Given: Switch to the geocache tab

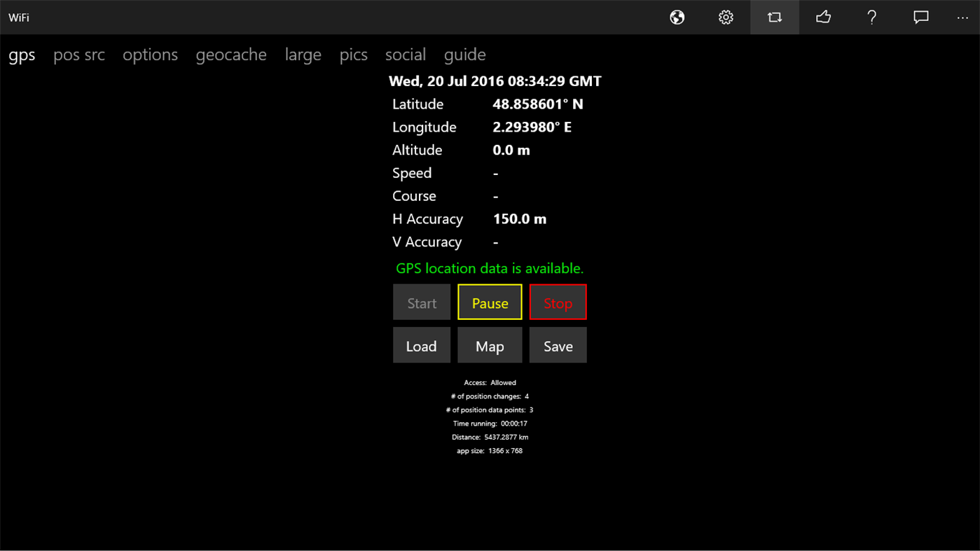Looking at the screenshot, I should click(231, 54).
